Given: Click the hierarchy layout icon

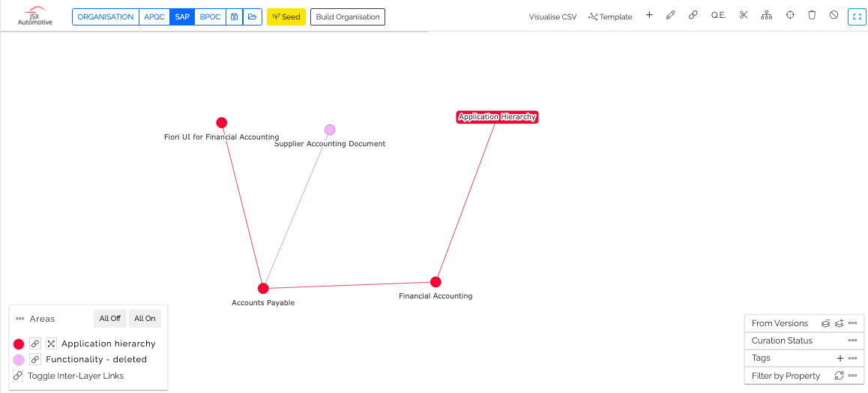Looking at the screenshot, I should 766,16.
